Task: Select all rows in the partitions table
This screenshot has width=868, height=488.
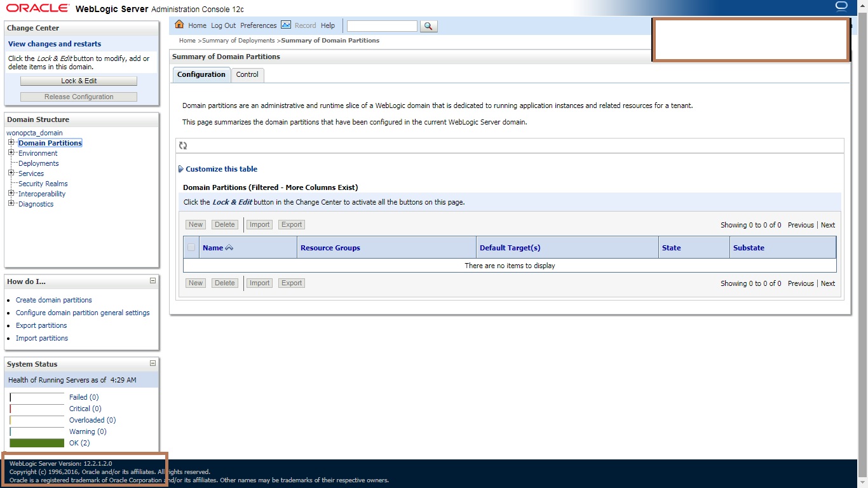Action: [x=191, y=247]
